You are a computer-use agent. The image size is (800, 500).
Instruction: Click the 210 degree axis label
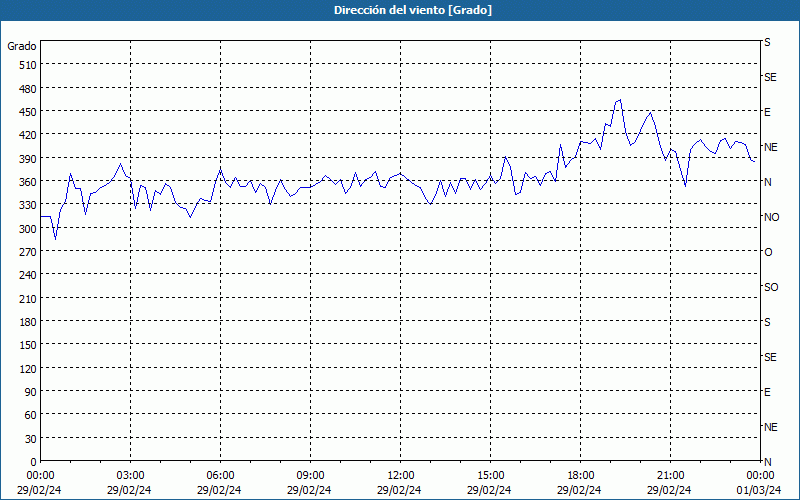point(29,299)
